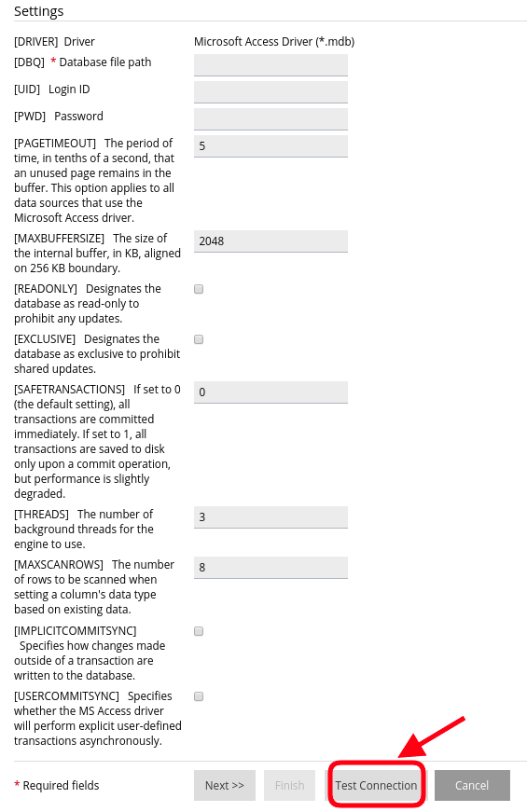527x812 pixels.
Task: Tick the EXCLUSIVE checkbox
Action: tap(199, 339)
